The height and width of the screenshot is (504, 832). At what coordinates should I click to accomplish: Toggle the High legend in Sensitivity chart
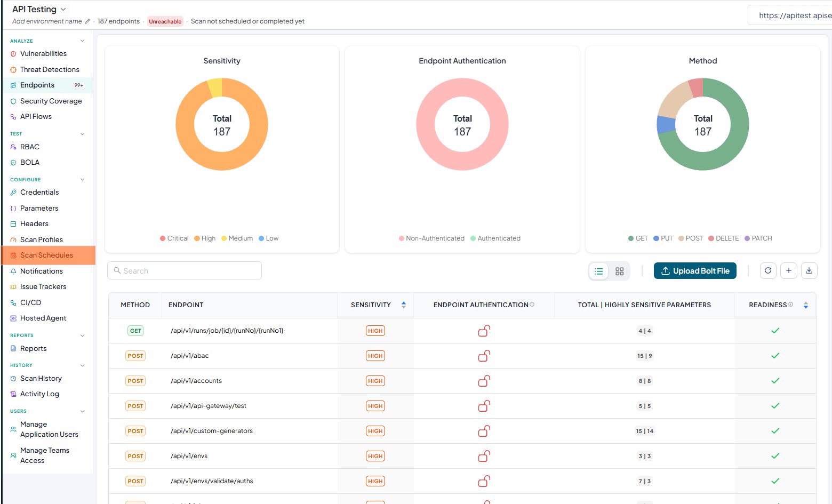pyautogui.click(x=205, y=238)
